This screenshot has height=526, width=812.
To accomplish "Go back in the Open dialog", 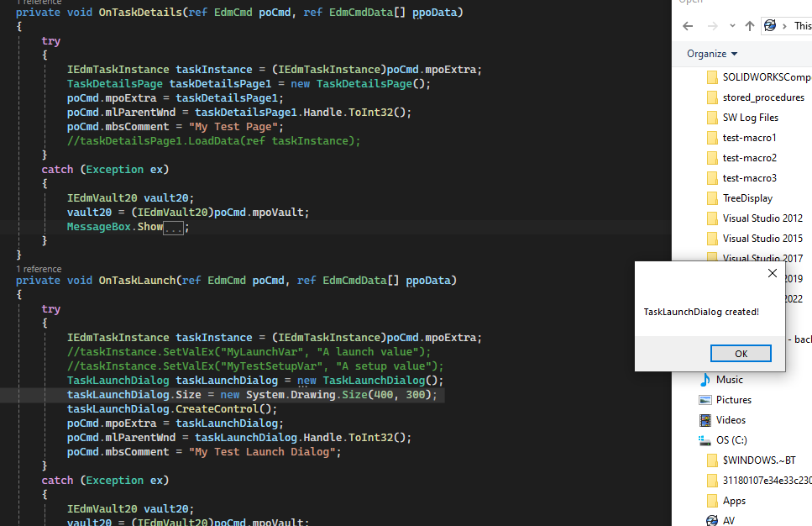I will (x=688, y=26).
